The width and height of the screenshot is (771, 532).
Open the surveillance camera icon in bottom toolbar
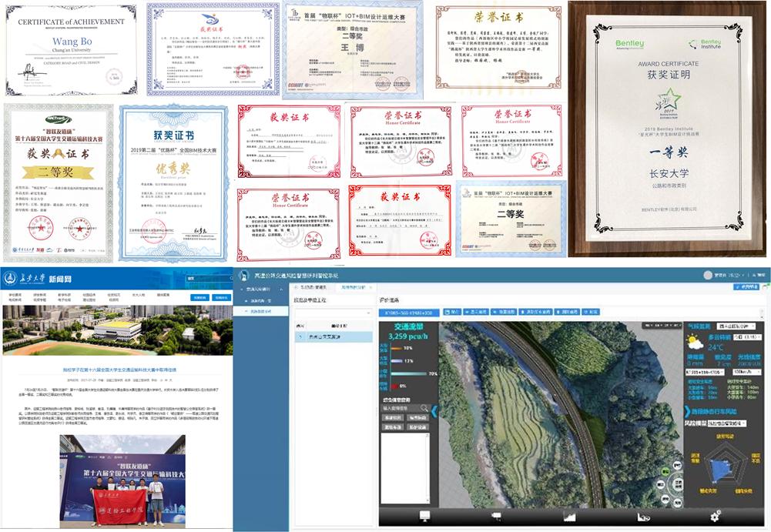(497, 516)
